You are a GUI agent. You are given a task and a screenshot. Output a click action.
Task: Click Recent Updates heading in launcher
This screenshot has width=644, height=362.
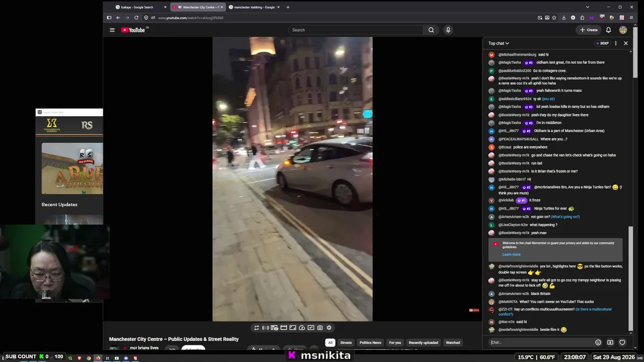(59, 205)
